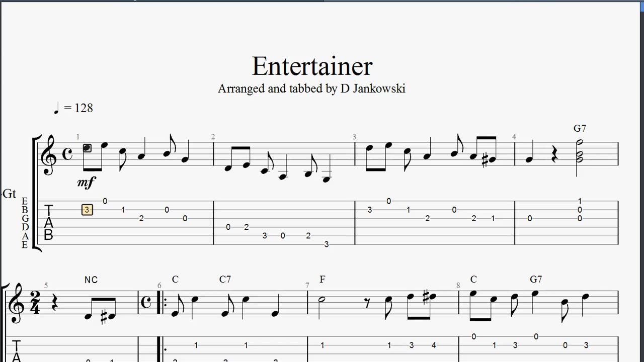
Task: Select tab fret "4" in measure 7
Action: 434,345
